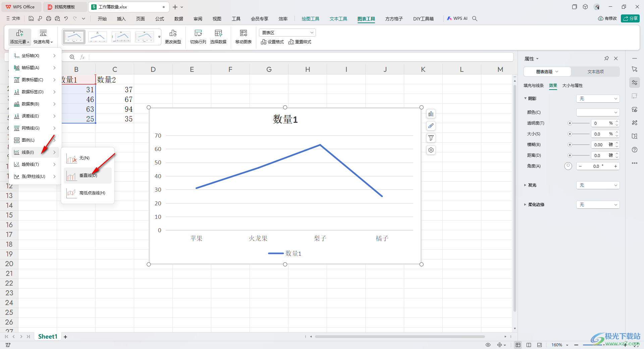Screen dimensions: 644x349
Task: Select the fourth chart style thumbnail
Action: 145,37
